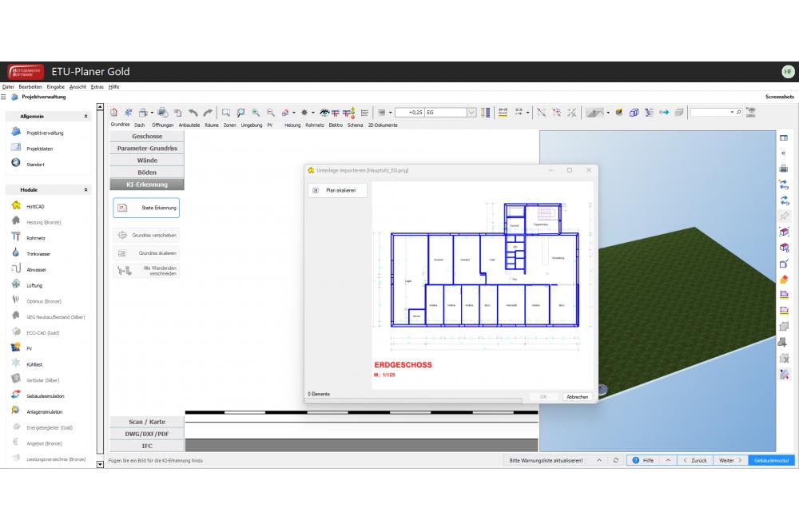Viewport: 799px width, 532px height.
Task: Click the floor plan preview image
Action: 483,285
